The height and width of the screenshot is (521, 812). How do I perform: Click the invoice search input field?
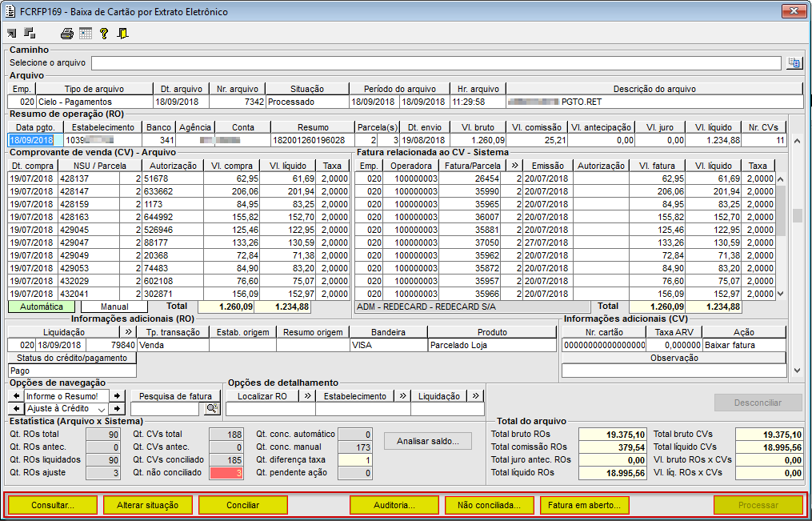165,409
